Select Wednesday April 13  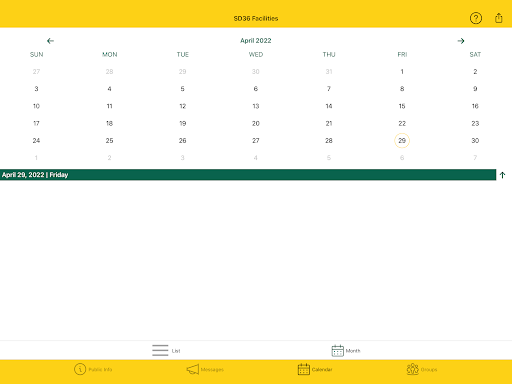pos(256,106)
